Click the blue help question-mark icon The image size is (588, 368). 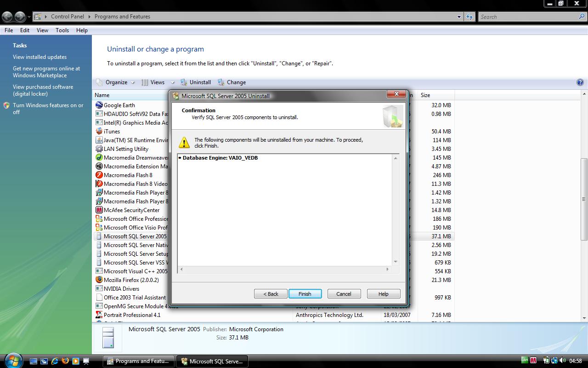pyautogui.click(x=580, y=82)
